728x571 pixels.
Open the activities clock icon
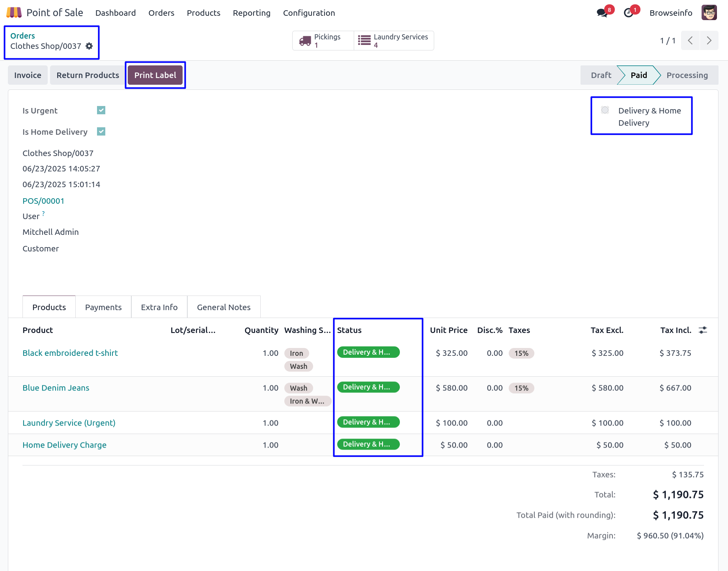(x=629, y=13)
